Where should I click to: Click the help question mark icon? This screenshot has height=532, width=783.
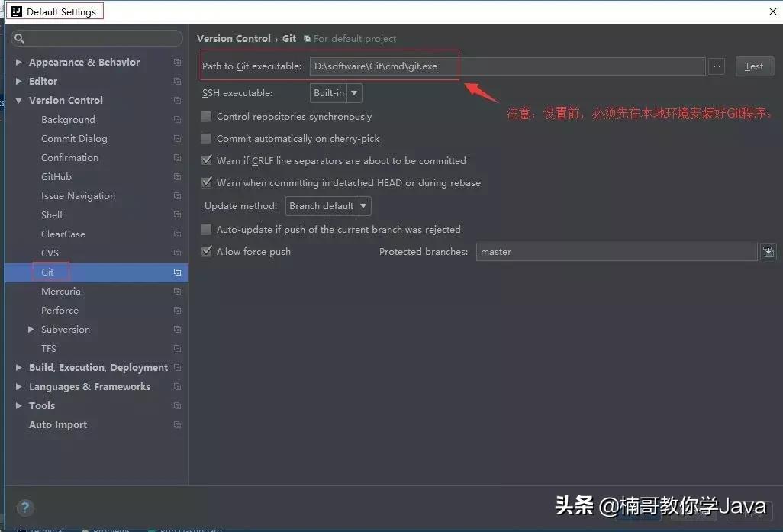click(x=25, y=508)
